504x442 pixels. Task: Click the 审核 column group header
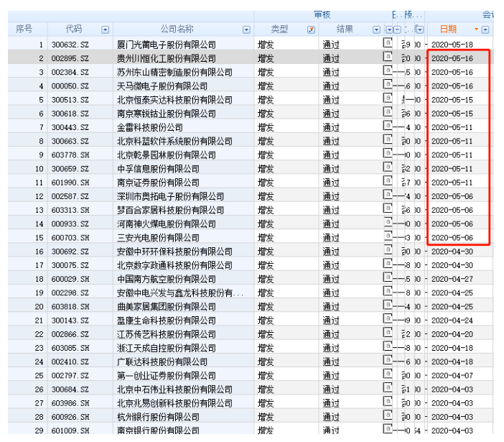[x=322, y=14]
